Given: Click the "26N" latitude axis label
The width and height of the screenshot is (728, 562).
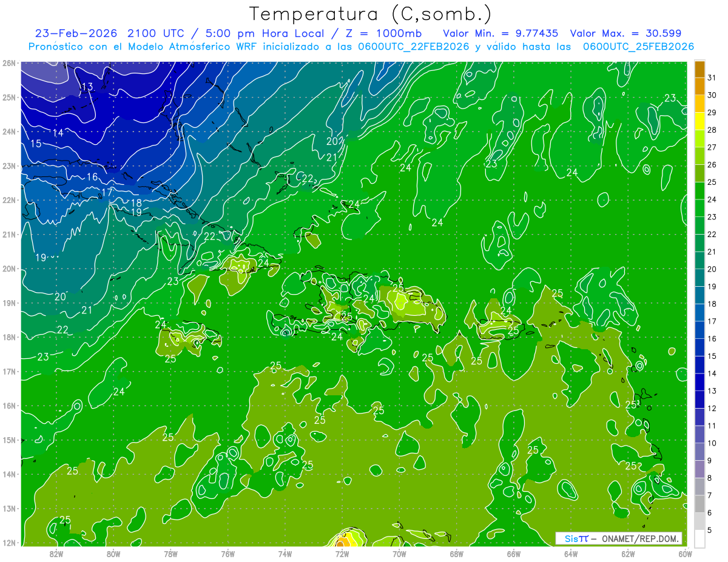Looking at the screenshot, I should (8, 62).
